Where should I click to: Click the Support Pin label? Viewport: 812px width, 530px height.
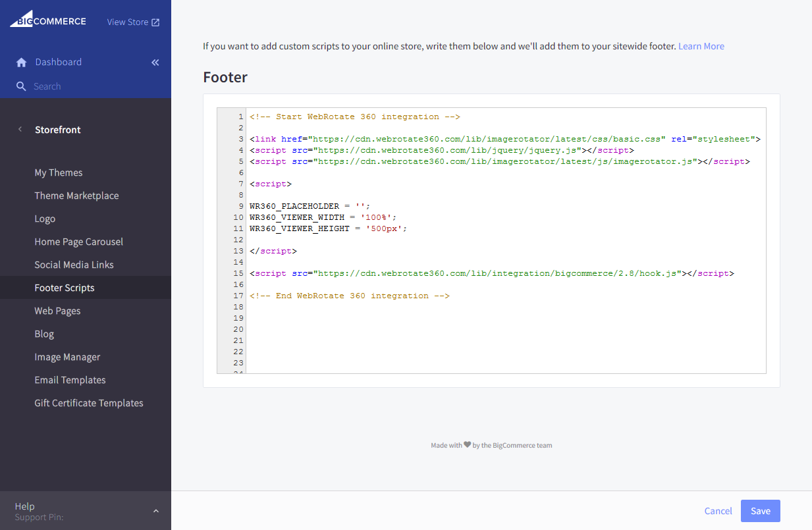(40, 517)
